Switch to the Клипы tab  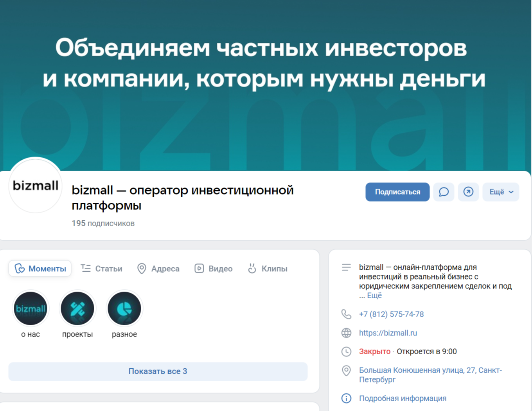click(x=268, y=269)
